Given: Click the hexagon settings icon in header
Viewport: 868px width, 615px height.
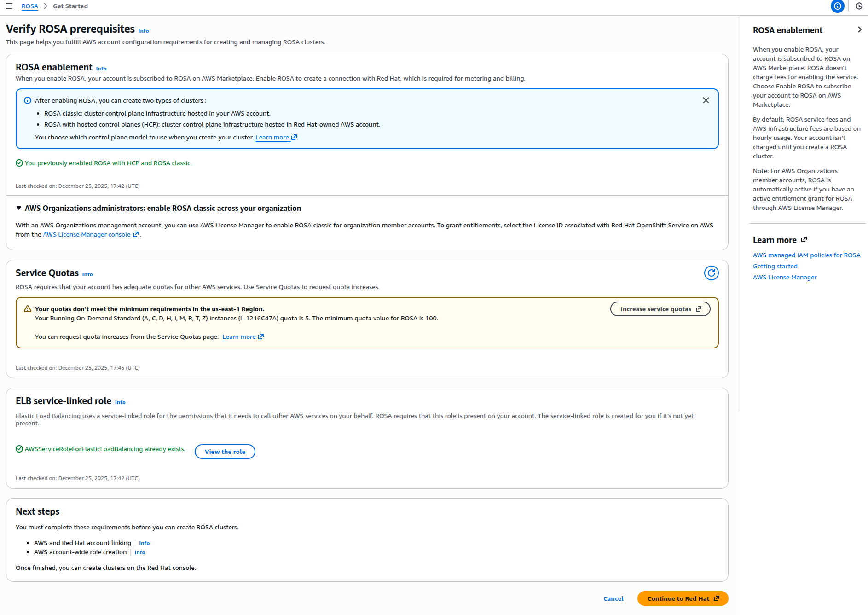Looking at the screenshot, I should coord(859,6).
